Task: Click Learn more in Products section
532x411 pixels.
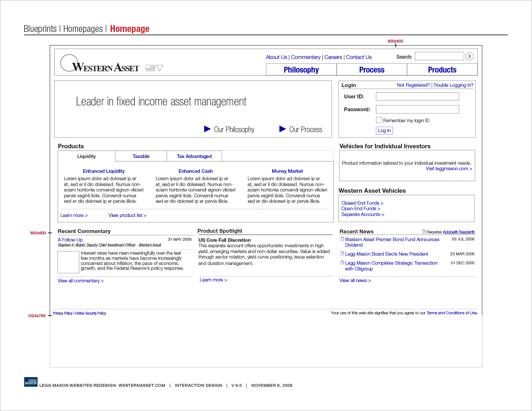Action: tap(74, 215)
